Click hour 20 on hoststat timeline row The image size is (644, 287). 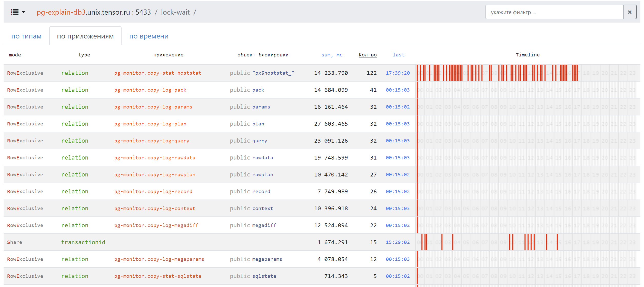click(605, 73)
